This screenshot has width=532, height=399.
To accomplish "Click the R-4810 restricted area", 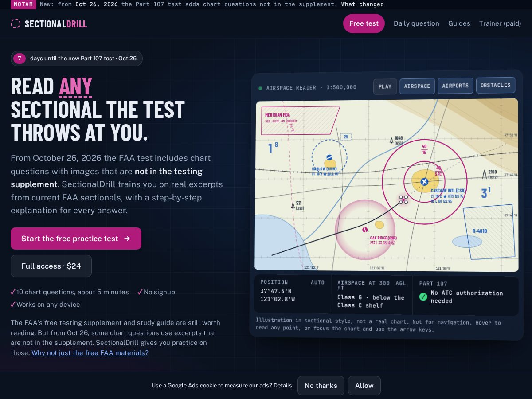I will point(489,232).
